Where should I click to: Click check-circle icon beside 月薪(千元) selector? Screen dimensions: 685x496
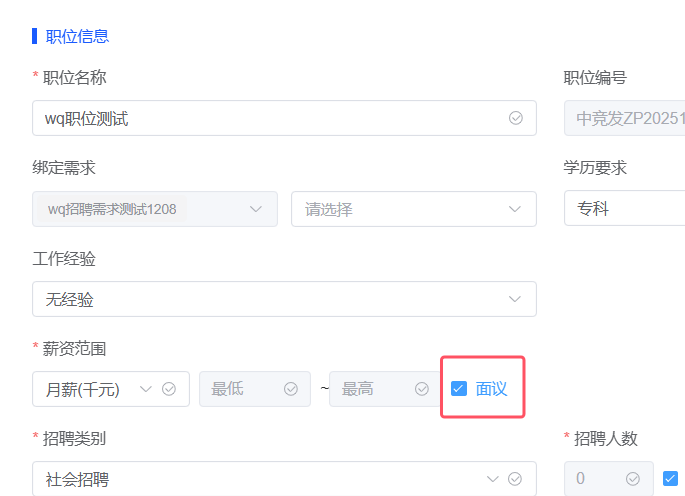[169, 389]
